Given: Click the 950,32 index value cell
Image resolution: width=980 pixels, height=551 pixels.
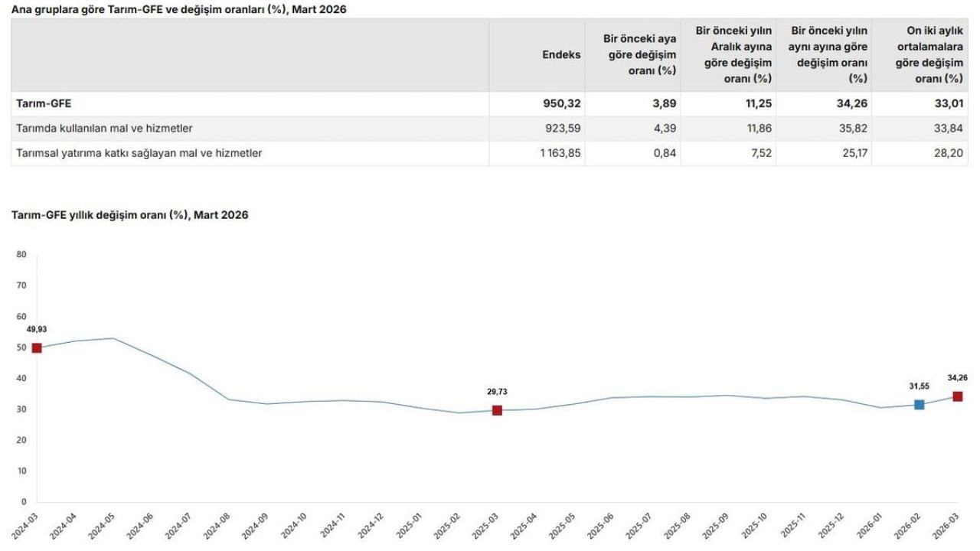Looking at the screenshot, I should click(563, 103).
